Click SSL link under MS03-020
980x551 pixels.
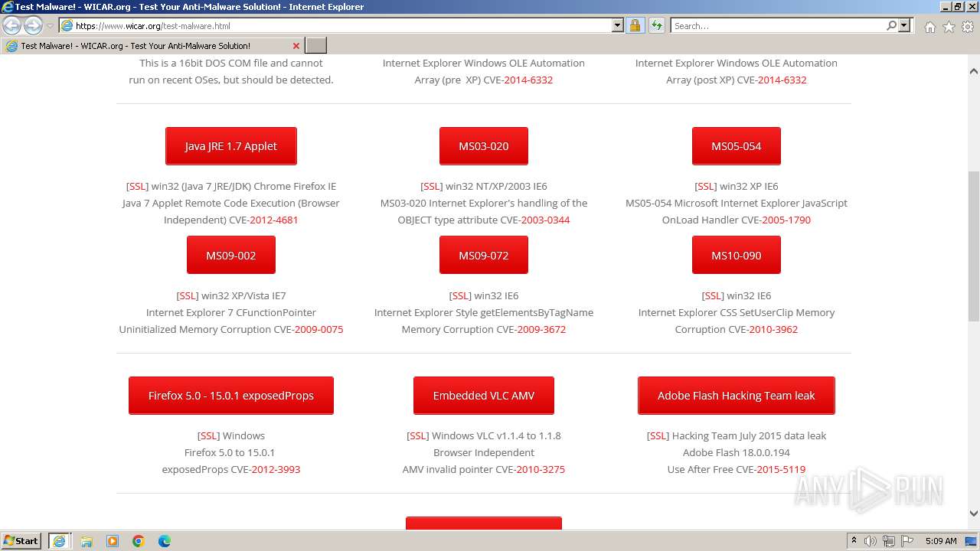[x=432, y=186]
